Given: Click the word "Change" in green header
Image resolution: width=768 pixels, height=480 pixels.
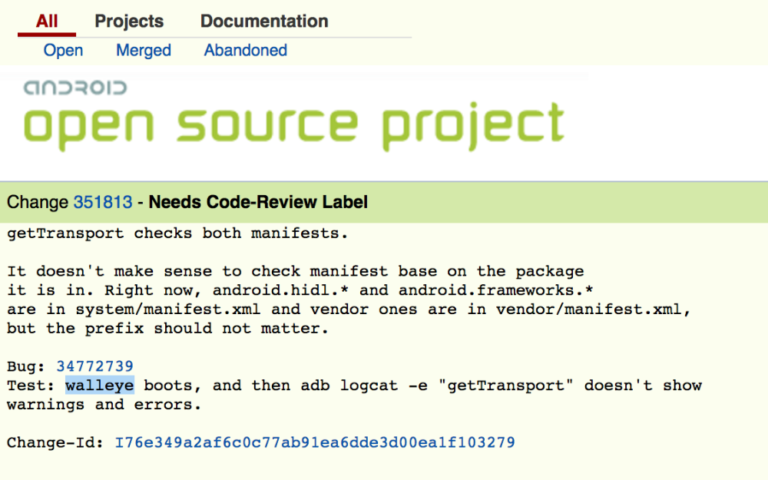Looking at the screenshot, I should click(37, 203).
